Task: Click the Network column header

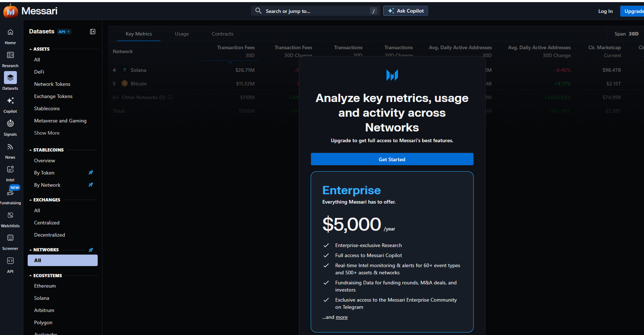Action: click(x=123, y=51)
